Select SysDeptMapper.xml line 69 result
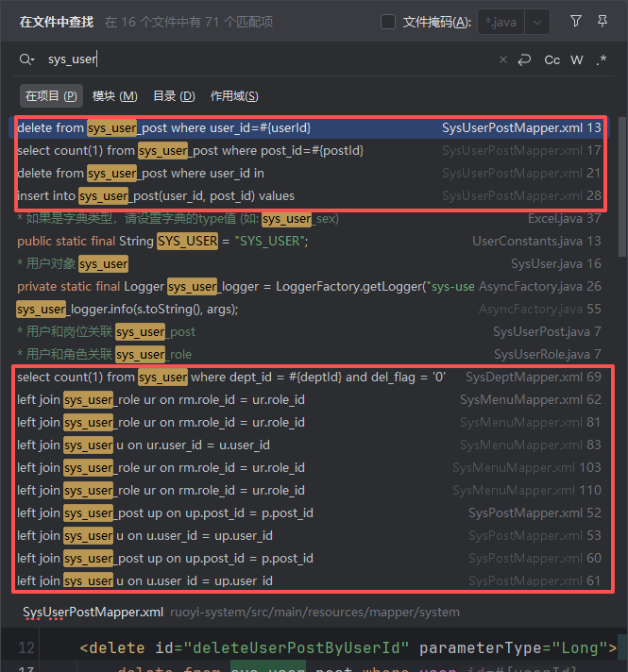Screen dimensions: 628x672 [309, 378]
